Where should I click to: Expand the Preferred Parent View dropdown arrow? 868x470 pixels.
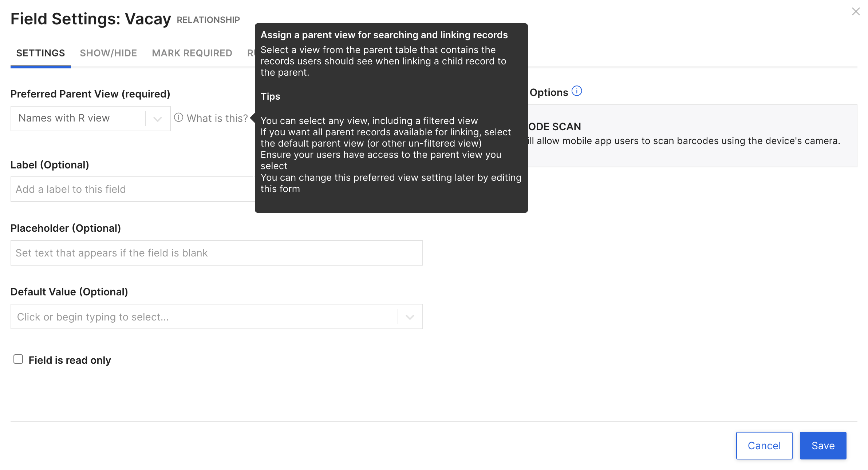tap(158, 119)
